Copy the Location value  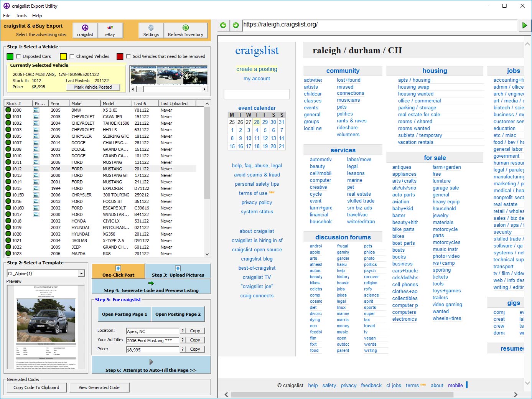tap(195, 331)
